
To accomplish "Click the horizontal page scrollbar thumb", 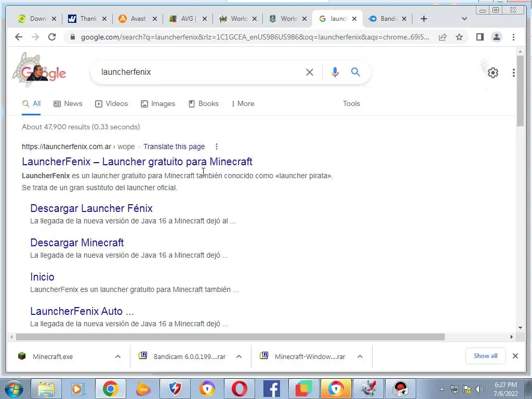I will pyautogui.click(x=230, y=337).
